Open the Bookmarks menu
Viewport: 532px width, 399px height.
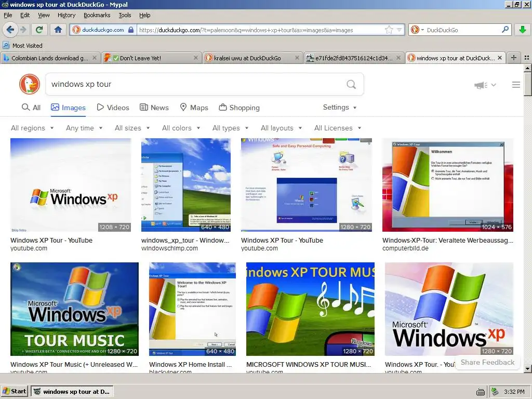(x=97, y=15)
